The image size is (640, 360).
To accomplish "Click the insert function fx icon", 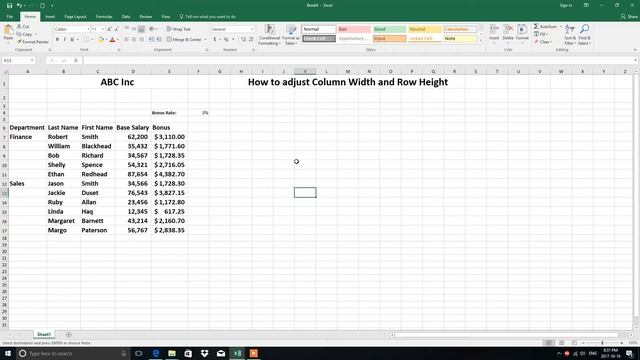I will tap(76, 60).
